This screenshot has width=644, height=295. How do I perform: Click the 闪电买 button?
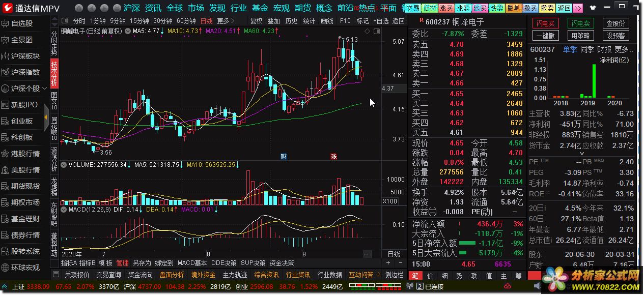click(545, 24)
